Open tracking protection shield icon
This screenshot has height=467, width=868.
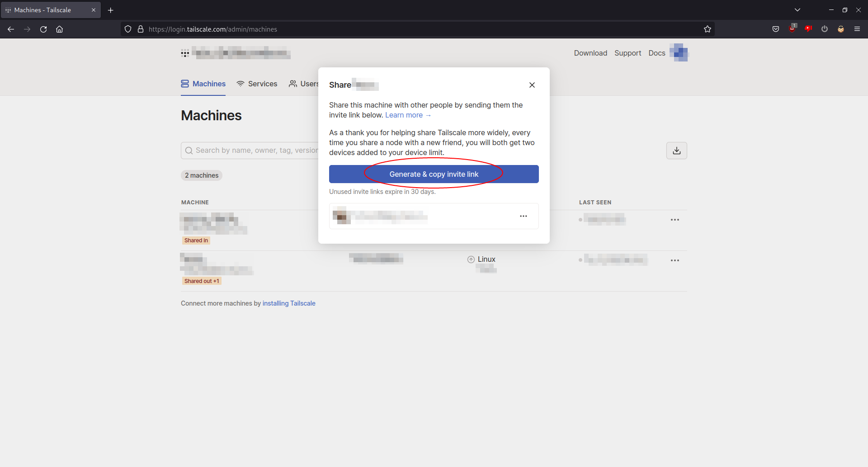[x=128, y=29]
